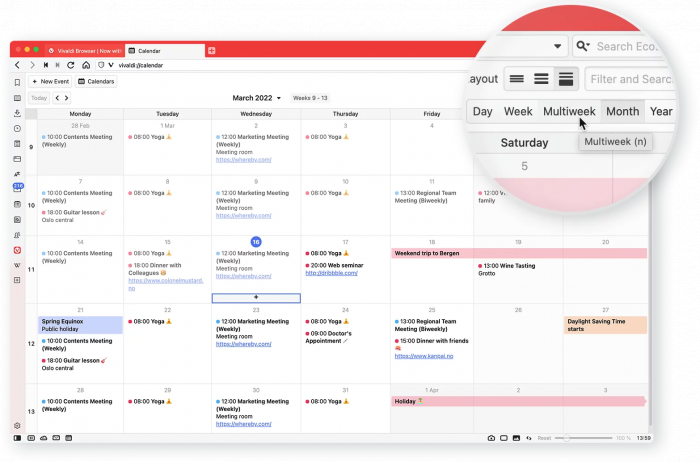This screenshot has width=700, height=462.
Task: Open the Bookmarks panel in sidebar
Action: point(17,83)
